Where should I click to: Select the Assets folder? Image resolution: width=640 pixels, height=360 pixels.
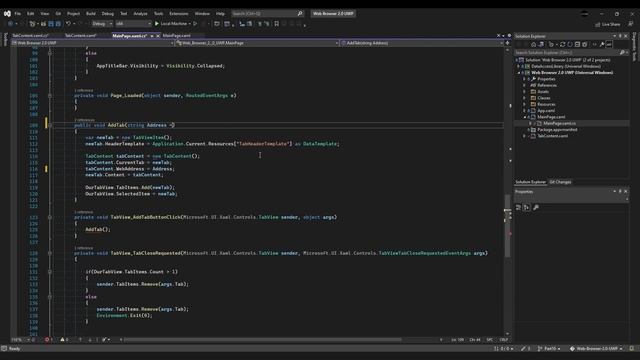[x=543, y=92]
